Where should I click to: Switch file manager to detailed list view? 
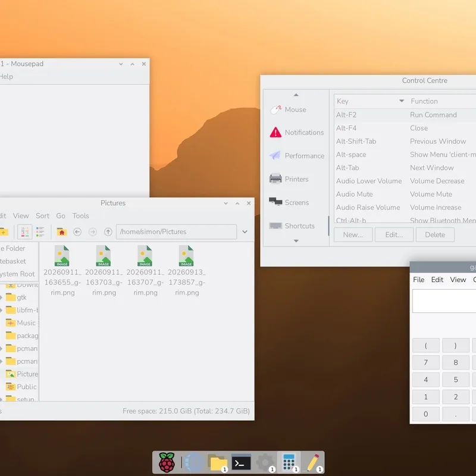click(x=40, y=232)
